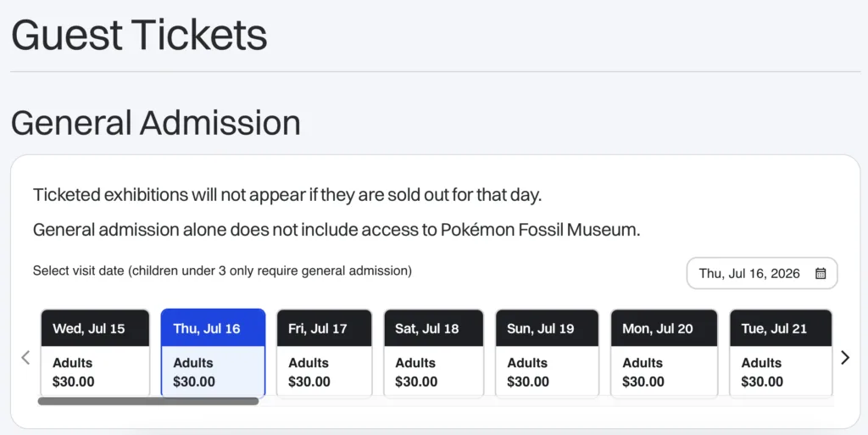Go to previous dates with left arrow
Viewport: 868px width, 435px height.
[x=25, y=358]
